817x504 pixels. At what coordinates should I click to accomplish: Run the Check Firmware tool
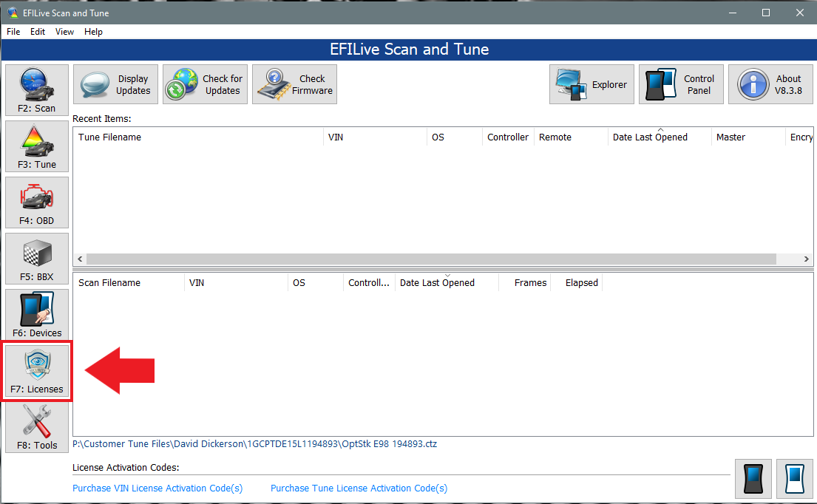point(294,84)
